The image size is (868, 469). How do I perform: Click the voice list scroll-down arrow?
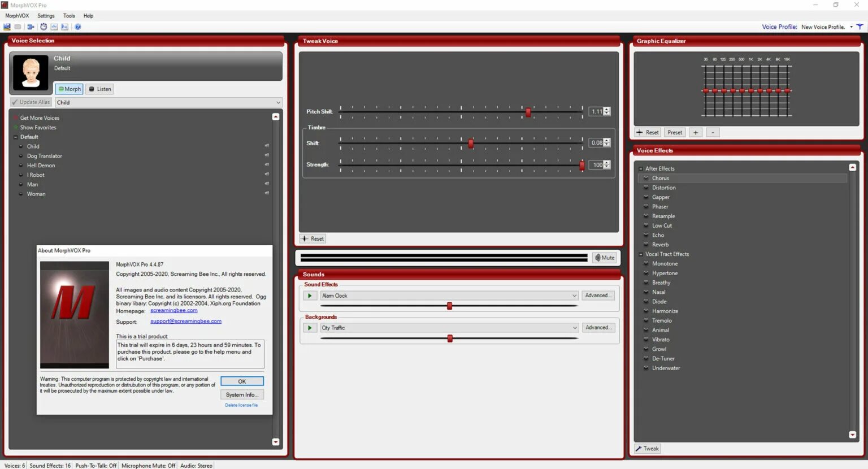click(x=276, y=442)
